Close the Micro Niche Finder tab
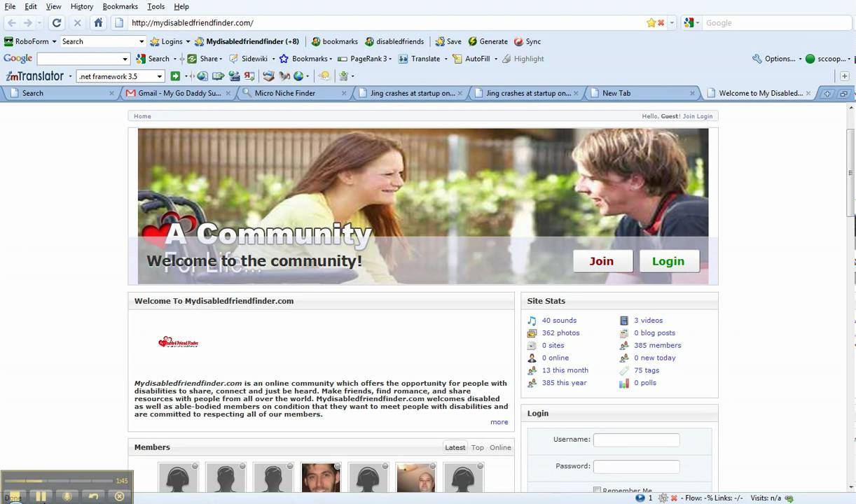856x504 pixels. [x=344, y=93]
